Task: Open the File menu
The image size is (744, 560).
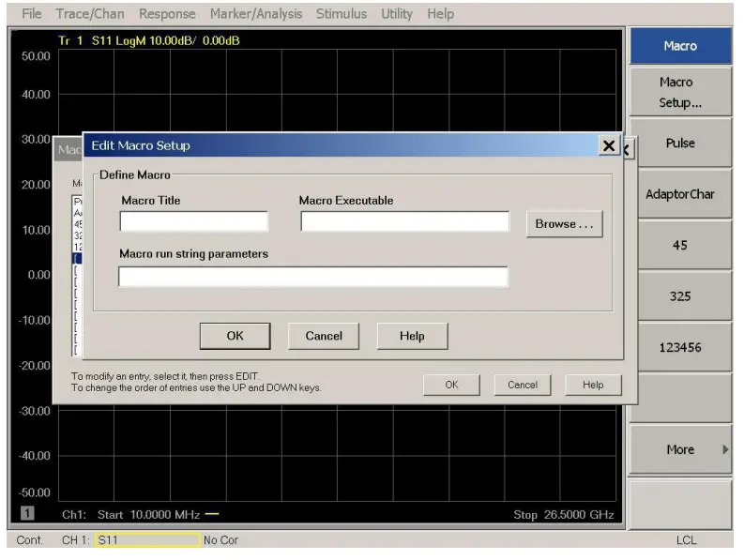Action: tap(32, 14)
